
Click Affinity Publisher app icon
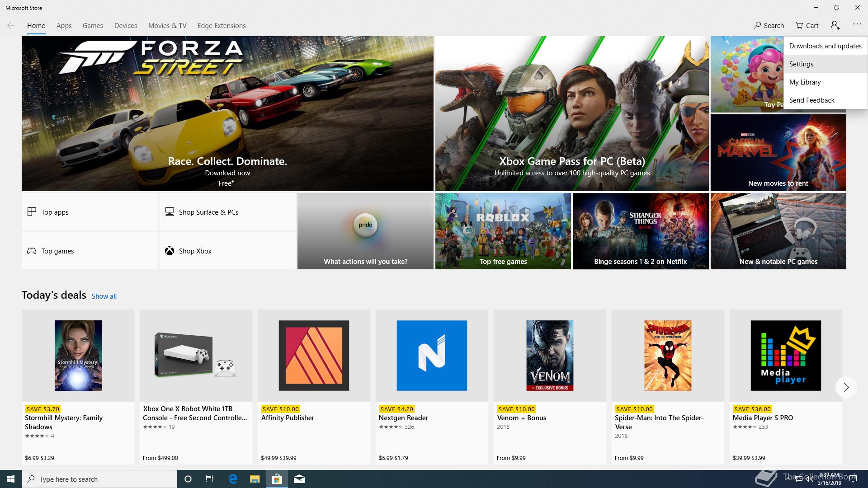click(x=314, y=356)
